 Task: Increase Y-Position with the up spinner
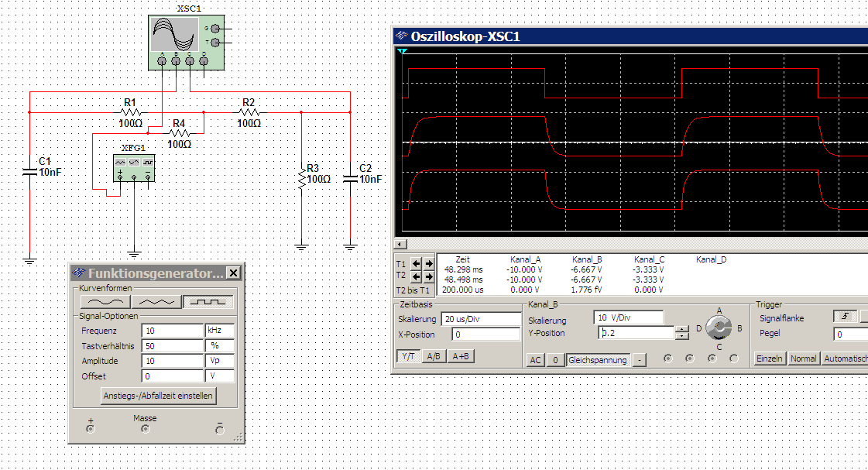click(682, 329)
